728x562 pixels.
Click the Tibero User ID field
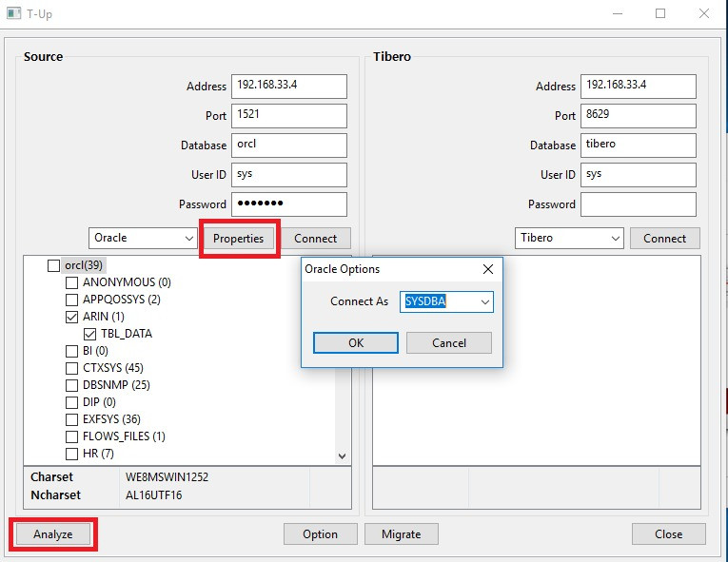pos(639,175)
